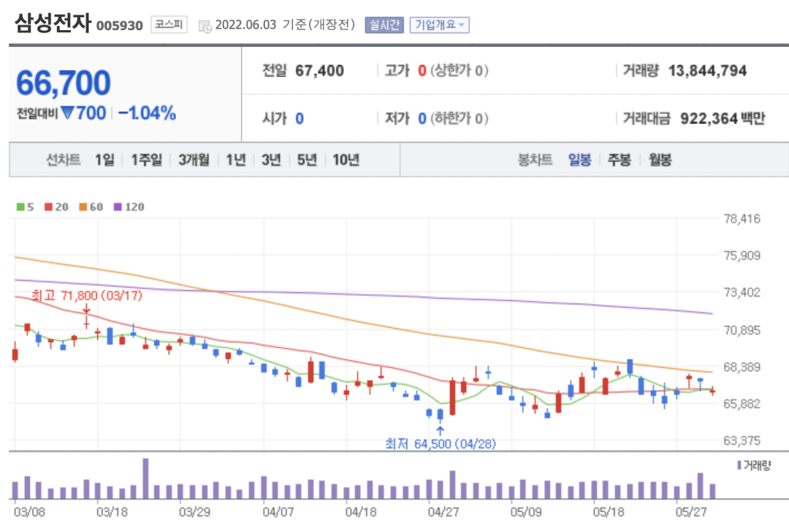This screenshot has width=789, height=532.
Task: Click the 거래대금 922,364 value
Action: [x=709, y=118]
